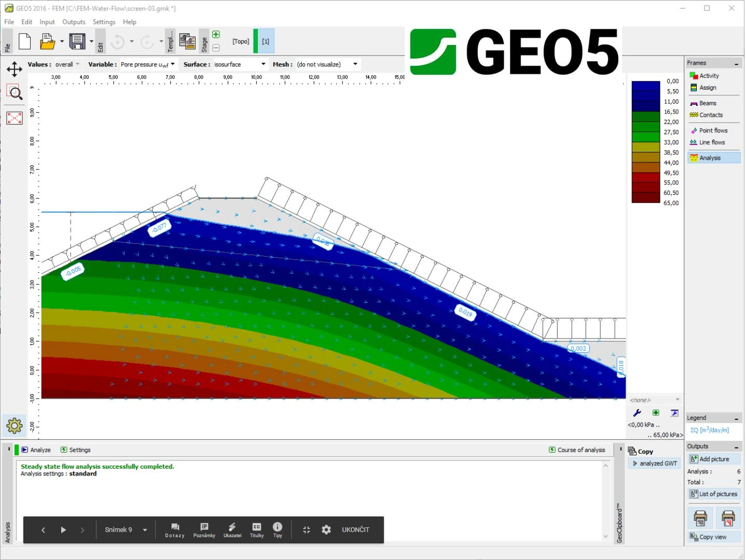Click the redo arrow icon

(x=147, y=41)
